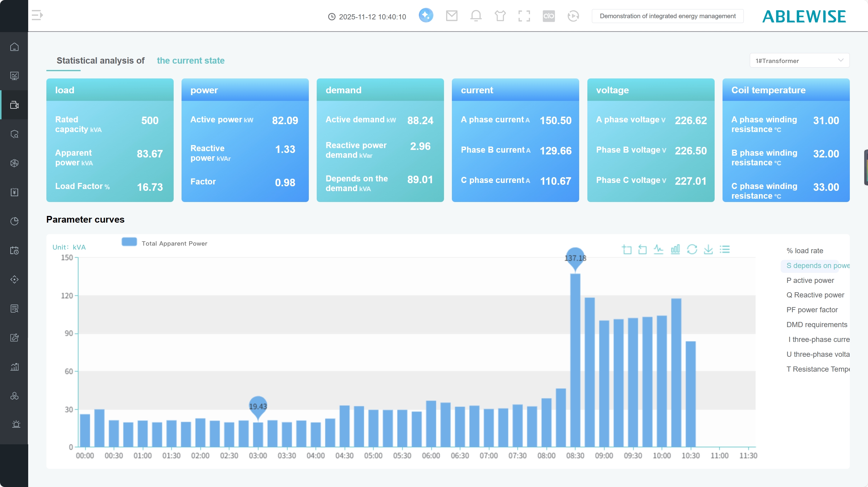Select the P active power curve option
Screen dimensions: 868x487
coord(810,280)
